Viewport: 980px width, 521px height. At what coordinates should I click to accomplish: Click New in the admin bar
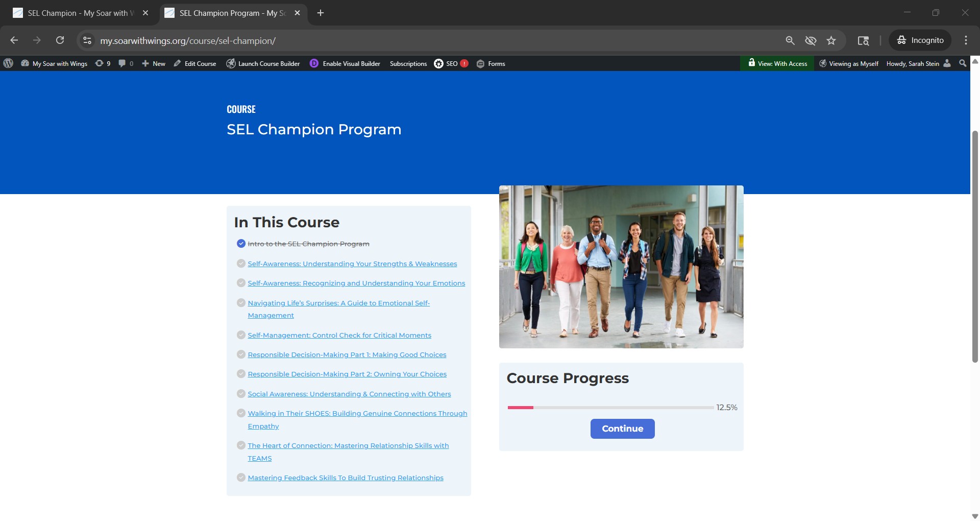(154, 63)
